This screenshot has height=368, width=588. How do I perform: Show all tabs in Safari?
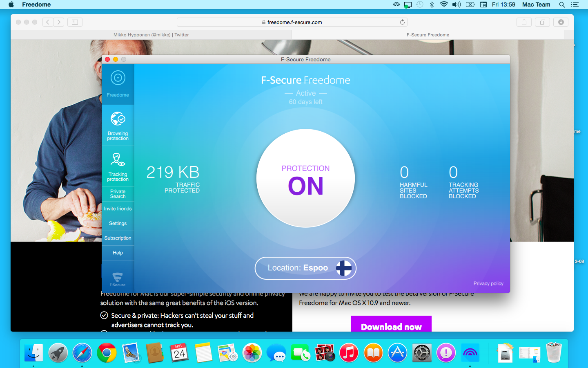tap(542, 22)
